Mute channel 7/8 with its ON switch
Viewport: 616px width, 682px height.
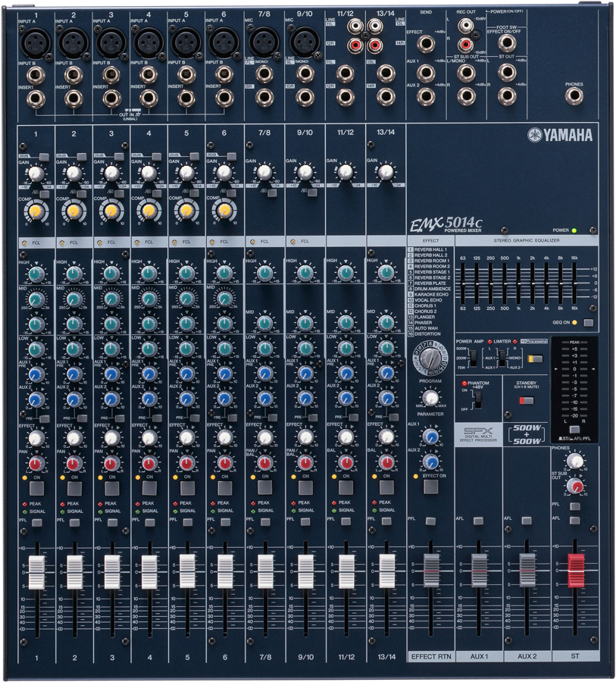tap(265, 487)
